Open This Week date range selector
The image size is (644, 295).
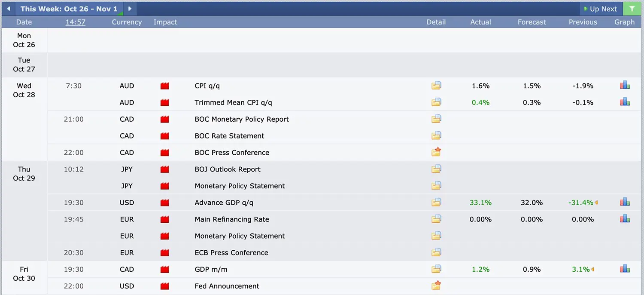pyautogui.click(x=69, y=9)
